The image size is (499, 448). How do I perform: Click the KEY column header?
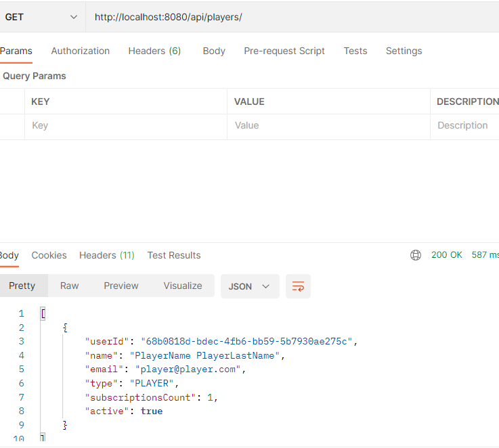(x=41, y=102)
